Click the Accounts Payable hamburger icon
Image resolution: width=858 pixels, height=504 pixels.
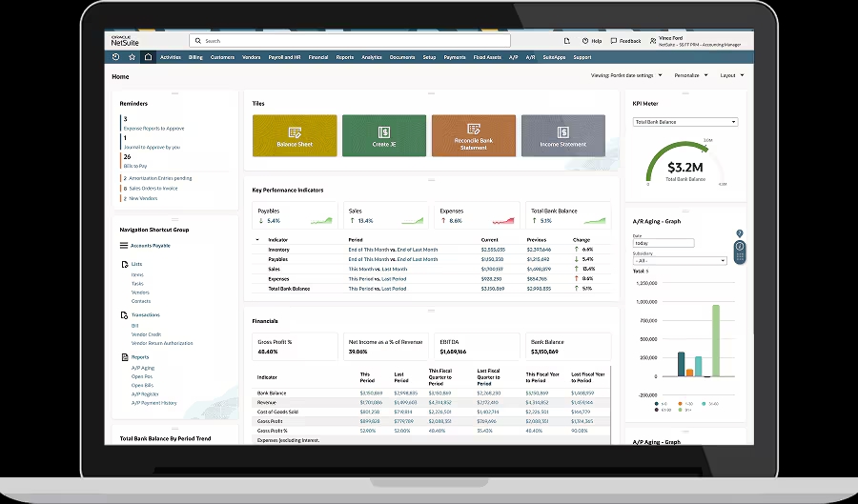124,246
